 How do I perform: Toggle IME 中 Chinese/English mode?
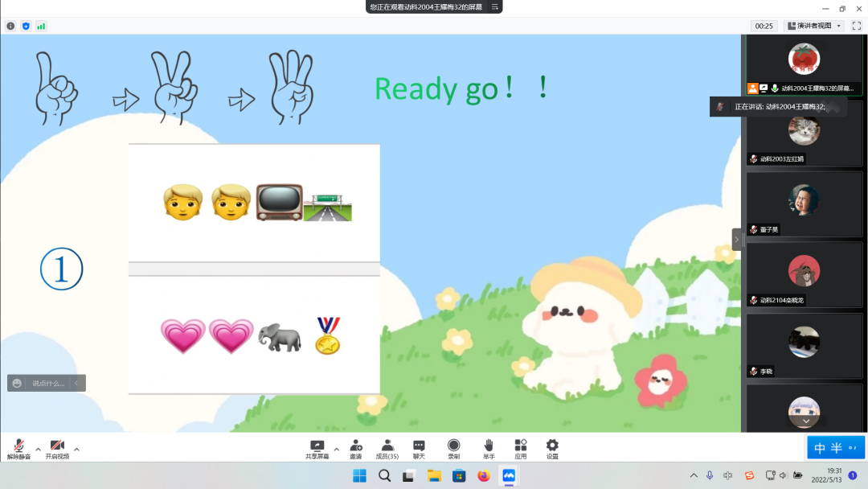click(x=820, y=448)
